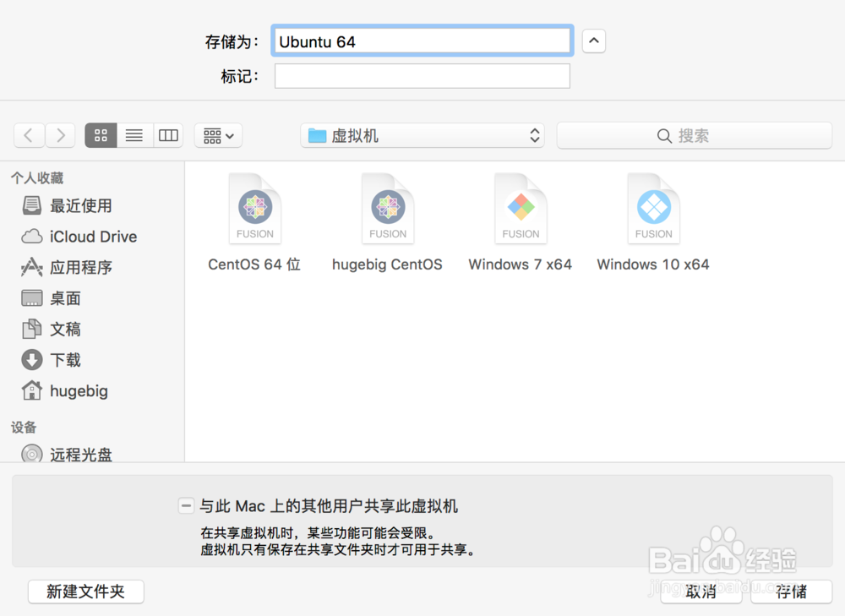Select CentOS 64 位 virtual machine file

[254, 222]
